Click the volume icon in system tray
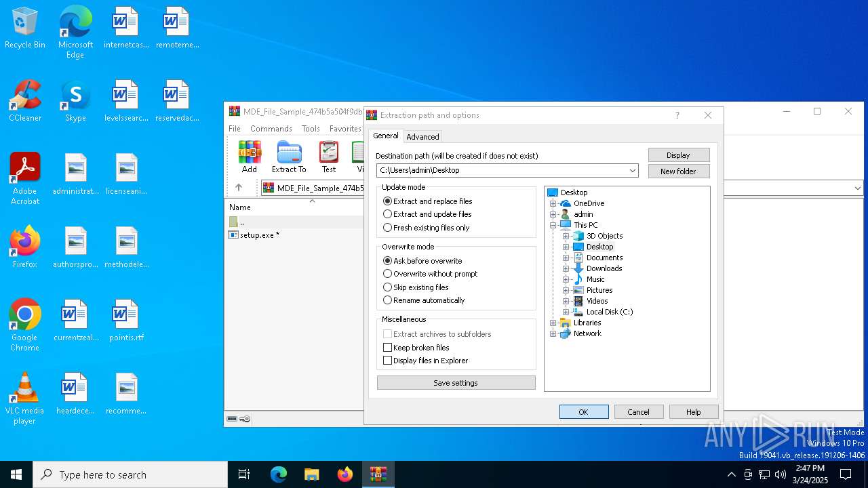Viewport: 868px width, 488px height. (781, 474)
